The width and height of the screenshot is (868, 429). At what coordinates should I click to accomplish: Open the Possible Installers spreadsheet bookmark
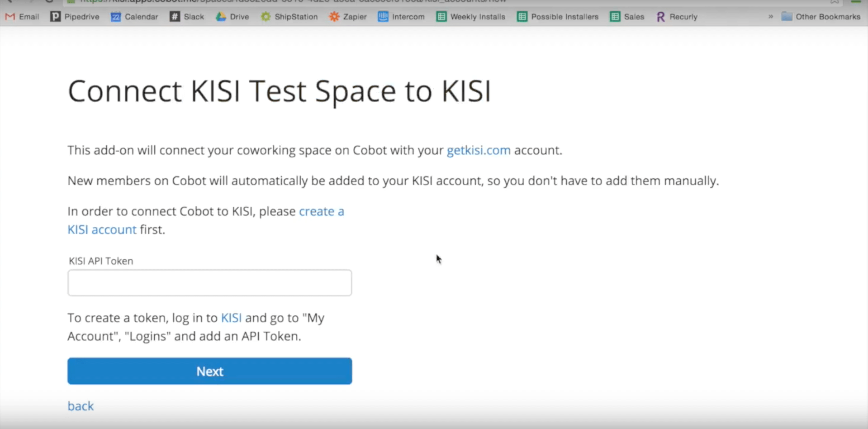558,17
